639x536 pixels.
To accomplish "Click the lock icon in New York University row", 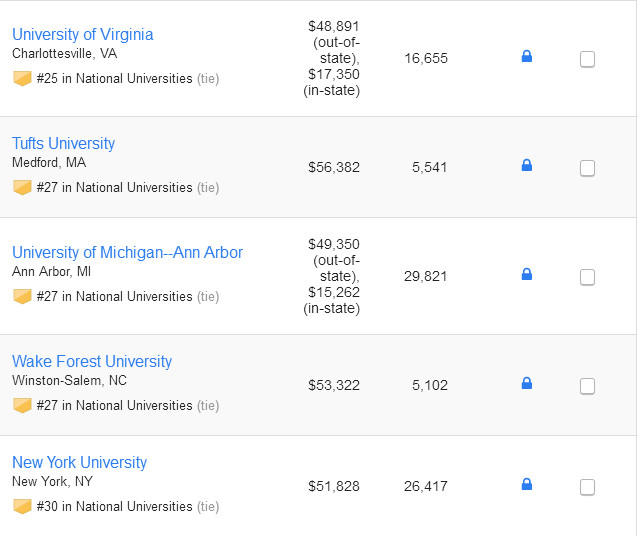I will click(527, 485).
